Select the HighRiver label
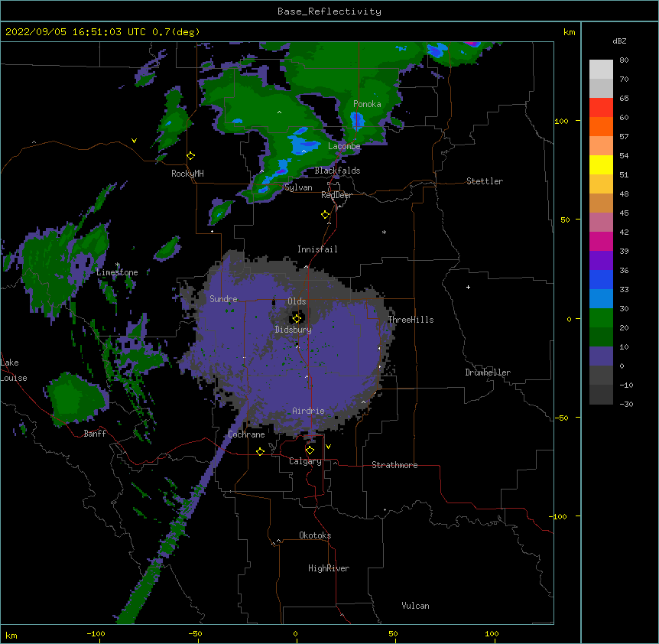The width and height of the screenshot is (659, 644). [x=329, y=568]
